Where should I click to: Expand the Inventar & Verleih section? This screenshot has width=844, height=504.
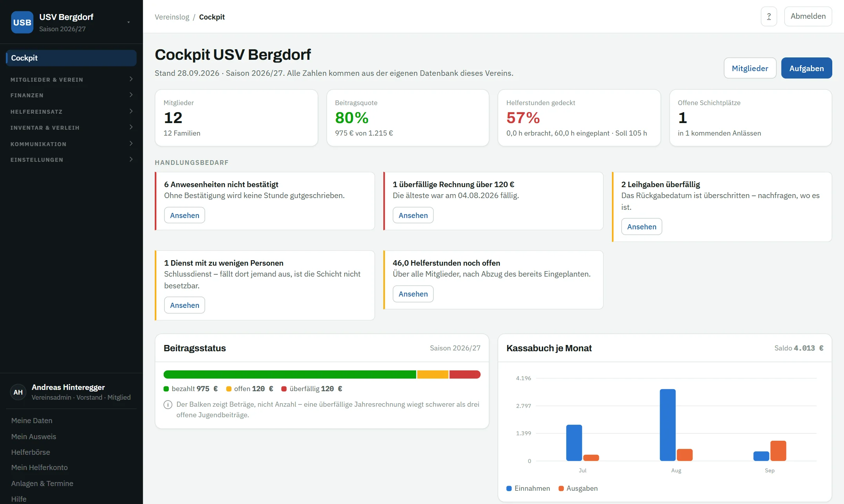71,128
